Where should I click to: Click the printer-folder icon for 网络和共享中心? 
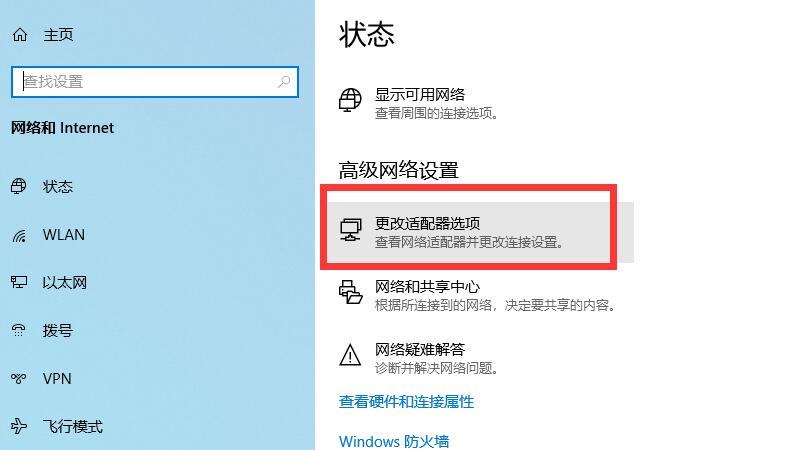tap(351, 292)
